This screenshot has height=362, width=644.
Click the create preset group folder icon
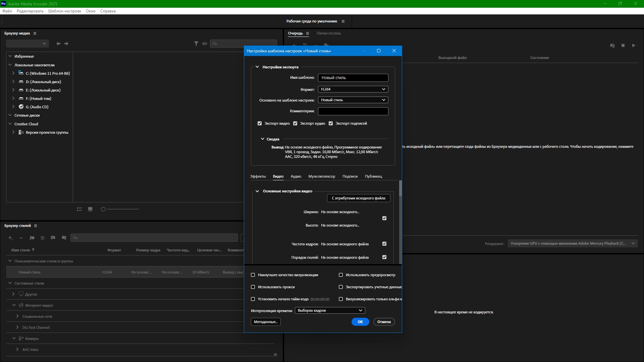(32, 238)
